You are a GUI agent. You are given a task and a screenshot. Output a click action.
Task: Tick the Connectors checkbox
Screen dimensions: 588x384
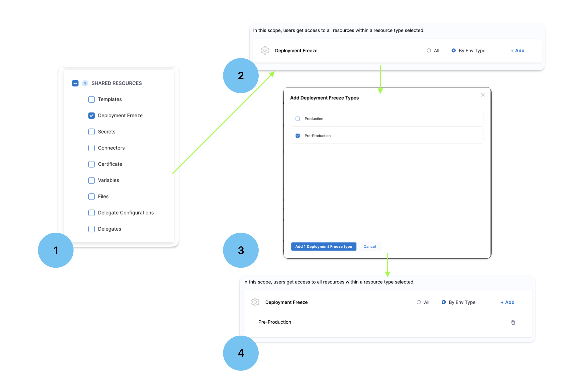(91, 148)
